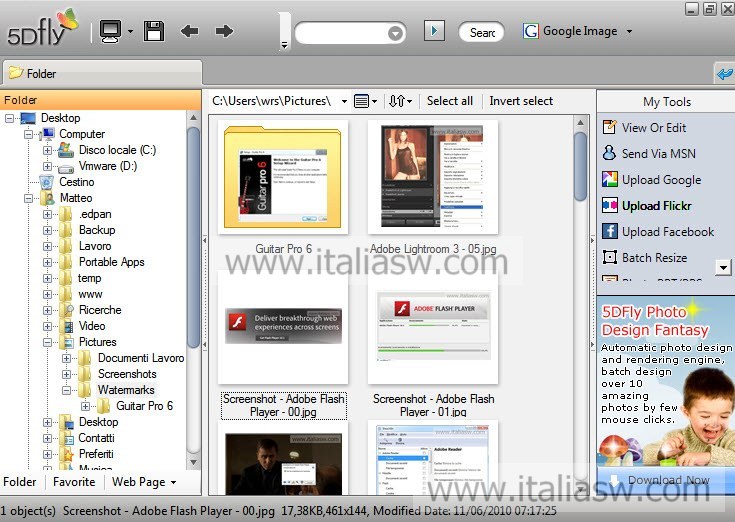Click the View Or Edit pencil icon

click(x=609, y=127)
